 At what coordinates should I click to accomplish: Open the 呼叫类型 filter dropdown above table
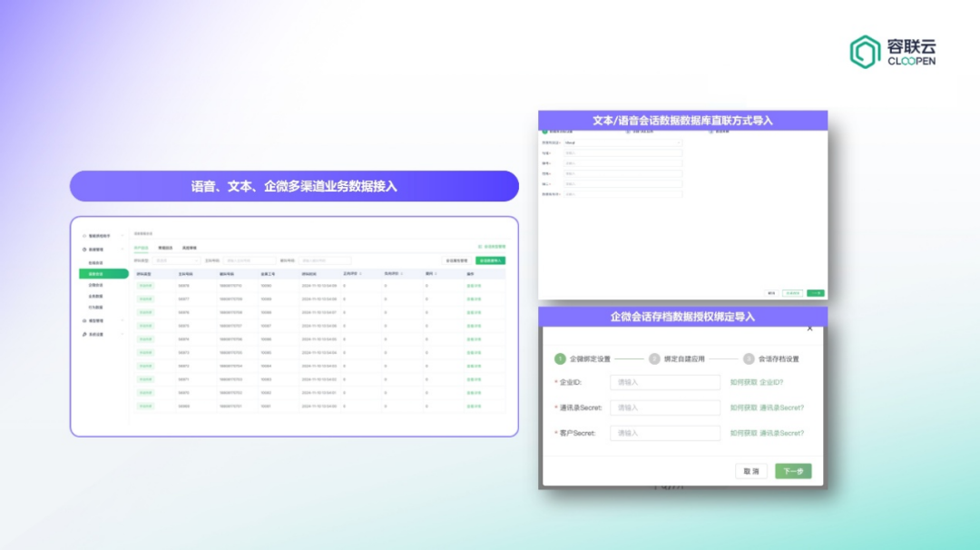(177, 260)
